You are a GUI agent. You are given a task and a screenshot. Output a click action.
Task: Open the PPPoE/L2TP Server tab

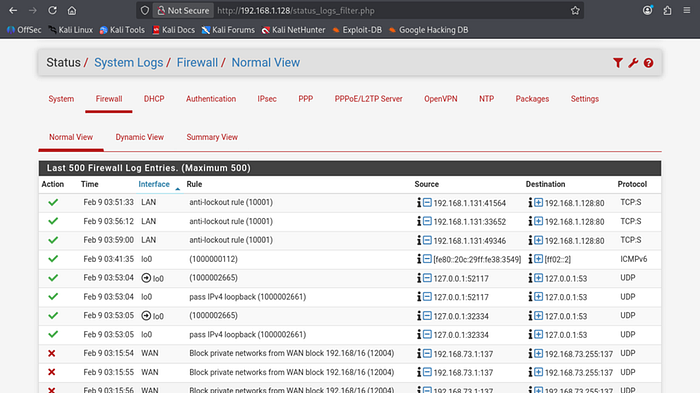pos(368,99)
